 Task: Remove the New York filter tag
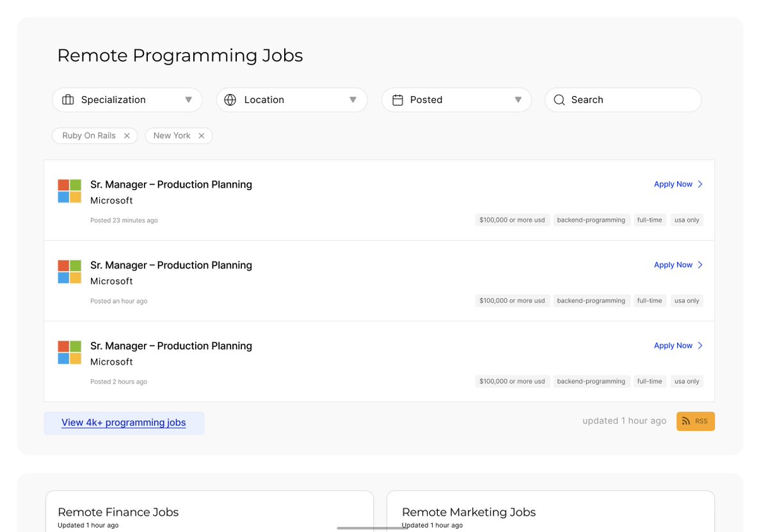coord(202,136)
